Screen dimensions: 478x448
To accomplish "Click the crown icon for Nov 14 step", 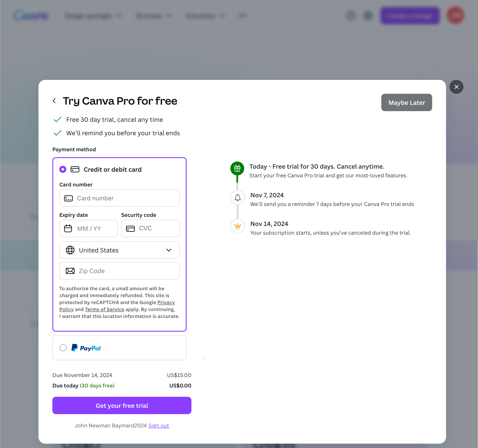I will 237,226.
